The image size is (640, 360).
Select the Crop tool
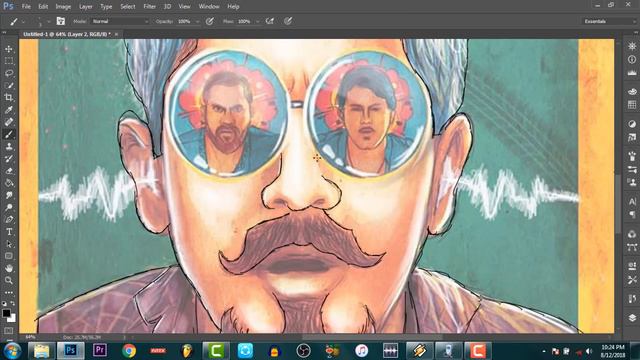tap(9, 97)
